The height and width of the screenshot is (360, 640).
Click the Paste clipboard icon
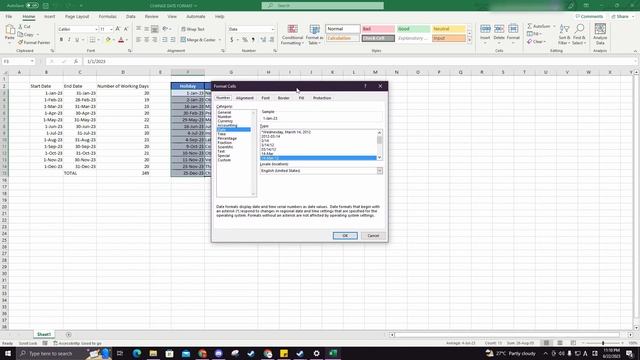(10, 30)
